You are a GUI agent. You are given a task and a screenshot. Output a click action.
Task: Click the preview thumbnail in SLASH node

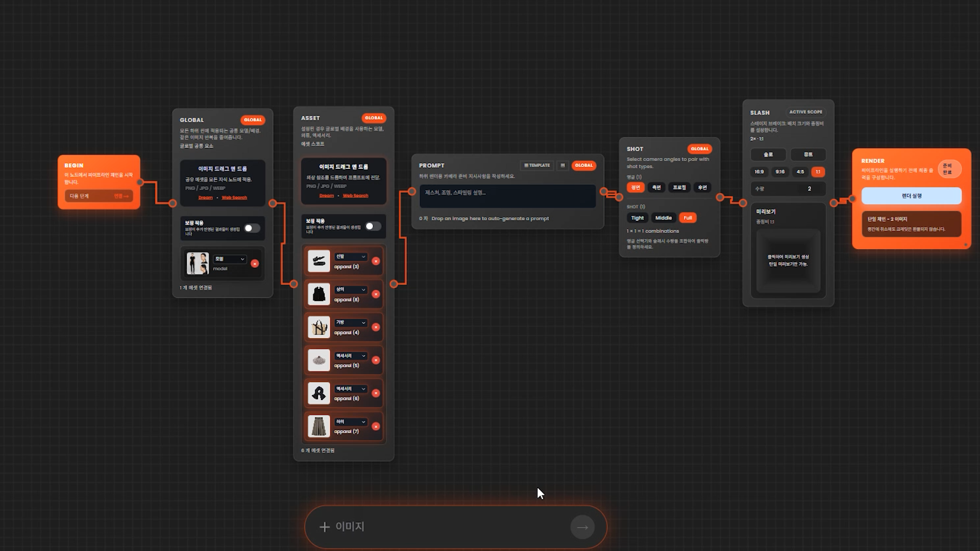click(788, 260)
